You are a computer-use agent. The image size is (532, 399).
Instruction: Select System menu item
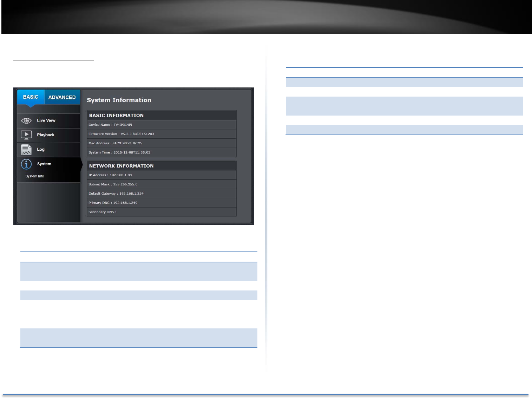[49, 164]
